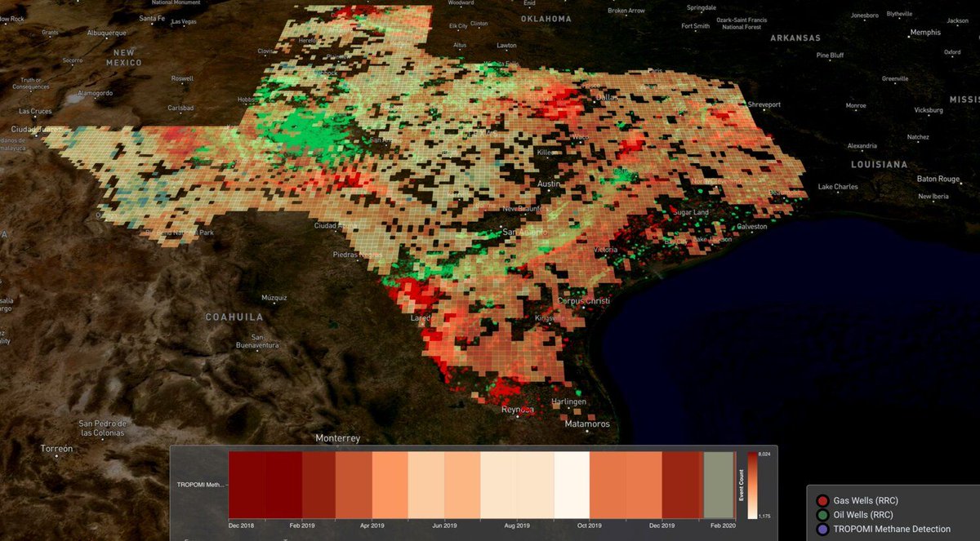Click the Killeen map label
This screenshot has height=541, width=980.
tap(547, 153)
